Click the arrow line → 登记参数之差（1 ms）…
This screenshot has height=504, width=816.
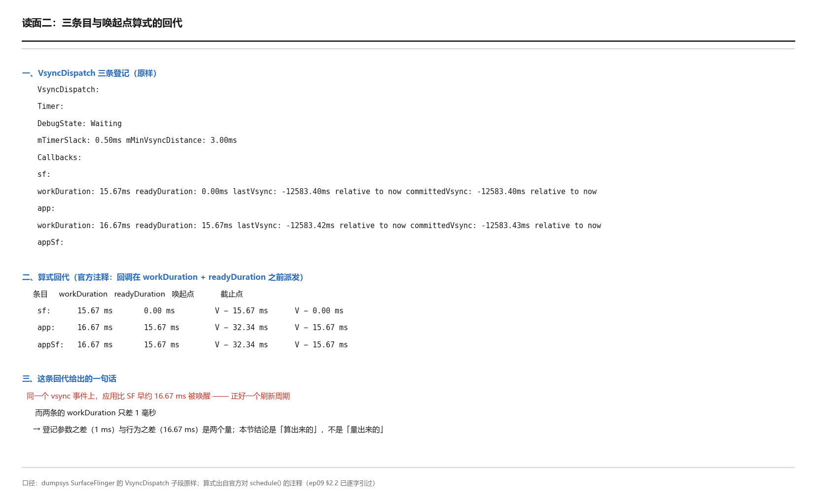point(208,430)
